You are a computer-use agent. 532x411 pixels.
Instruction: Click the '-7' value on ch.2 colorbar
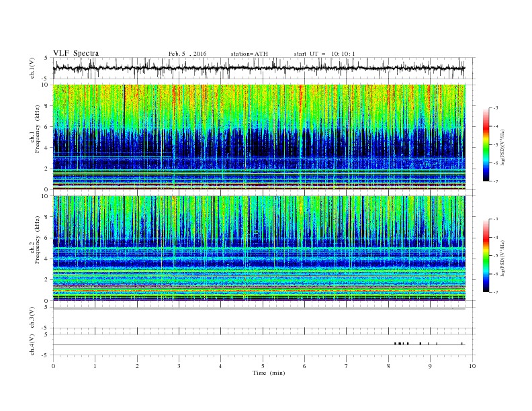click(495, 292)
